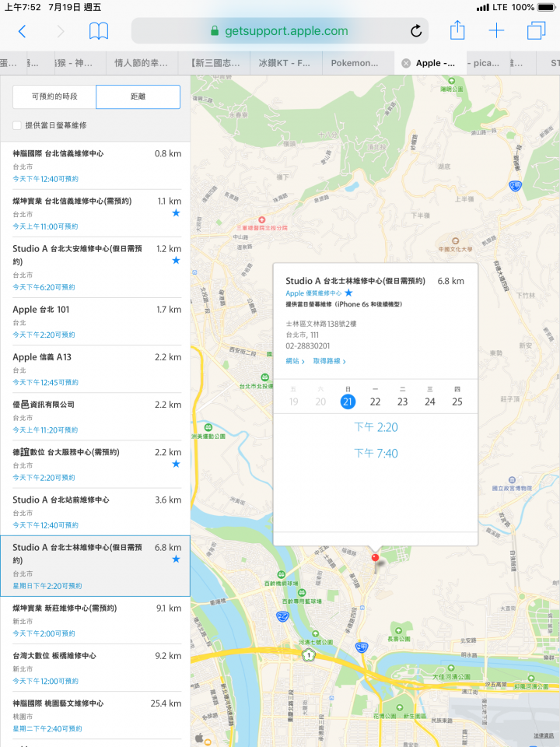Tap the 長壽公園 park marker
The height and width of the screenshot is (747, 560).
[399, 631]
